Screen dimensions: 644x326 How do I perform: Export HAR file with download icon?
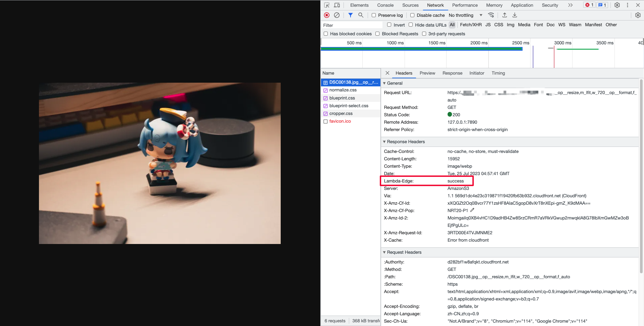[514, 15]
